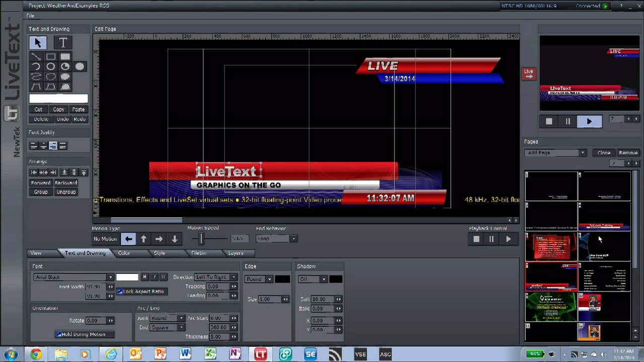The height and width of the screenshot is (362, 644).
Task: Open the File menu
Action: 31,16
